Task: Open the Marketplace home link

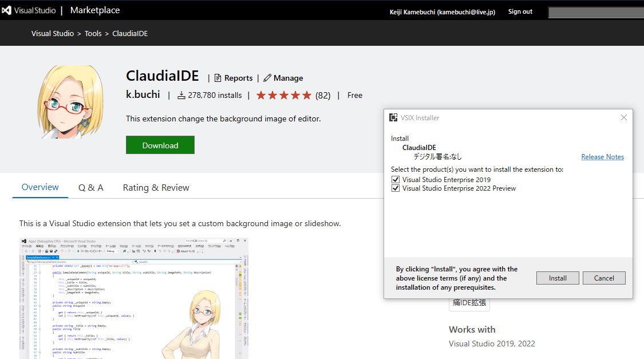Action: click(95, 10)
